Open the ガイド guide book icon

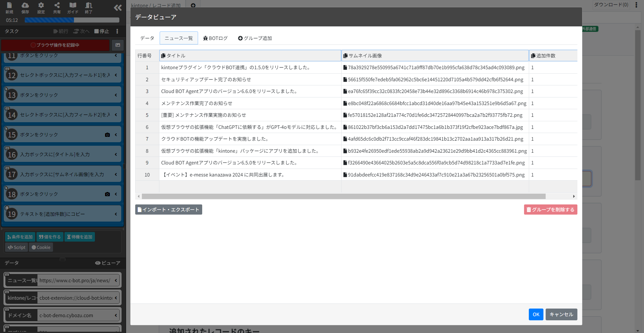[73, 8]
